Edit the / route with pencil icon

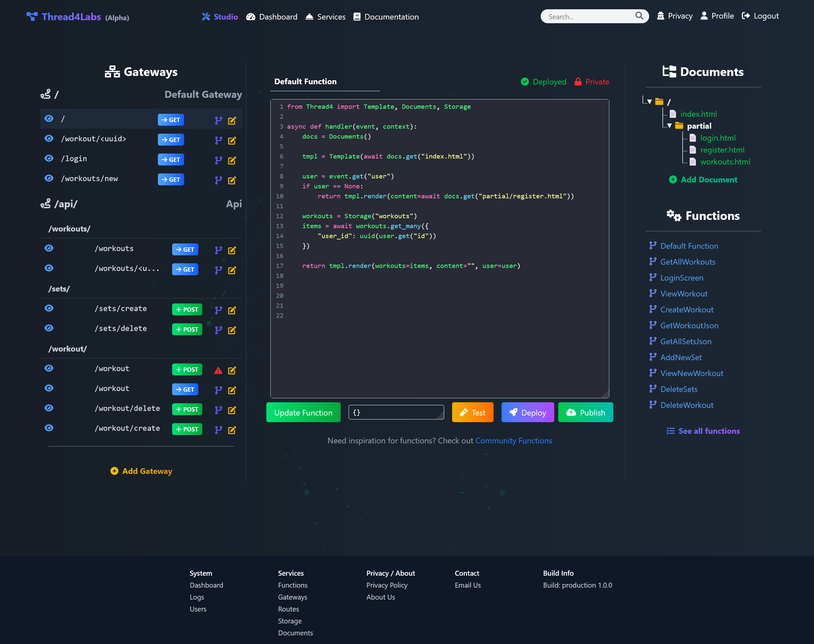[232, 121]
